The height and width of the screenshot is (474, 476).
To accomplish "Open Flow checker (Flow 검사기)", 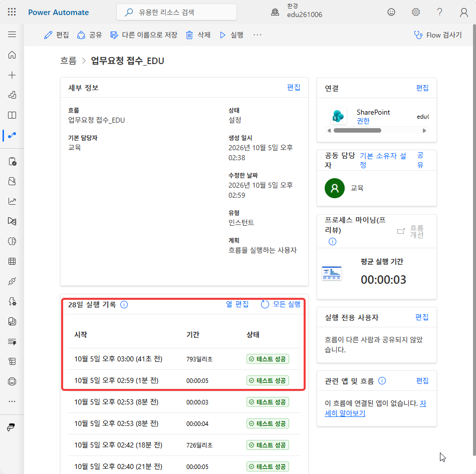I will [438, 35].
